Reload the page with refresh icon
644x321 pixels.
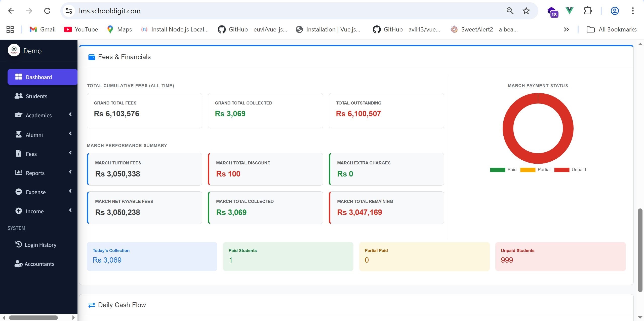pos(47,11)
